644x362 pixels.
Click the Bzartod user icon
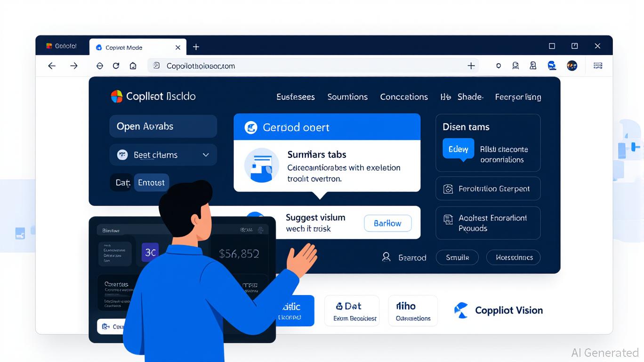click(x=386, y=257)
